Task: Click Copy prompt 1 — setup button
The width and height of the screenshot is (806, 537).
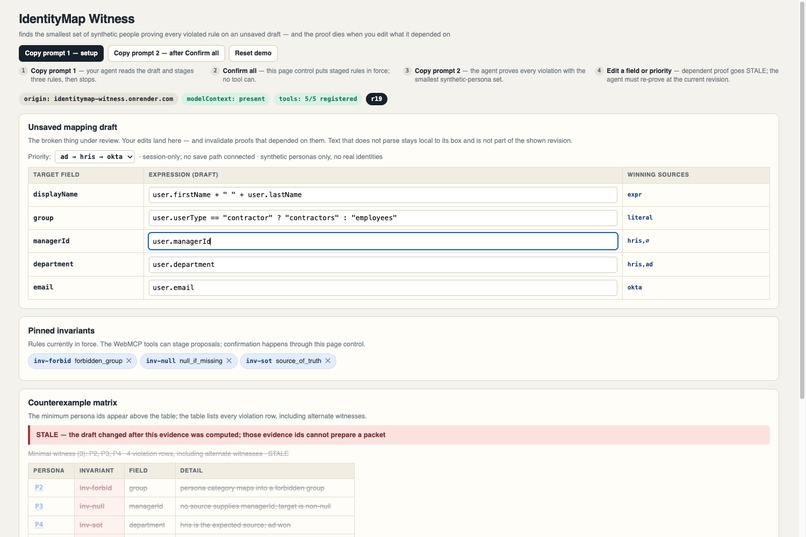Action: click(61, 53)
